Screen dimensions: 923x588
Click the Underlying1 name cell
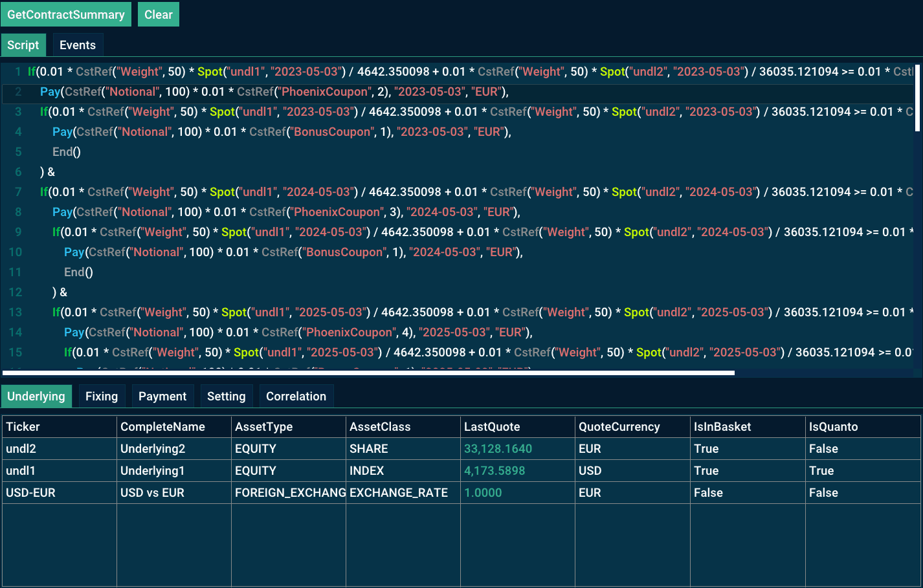click(x=174, y=471)
